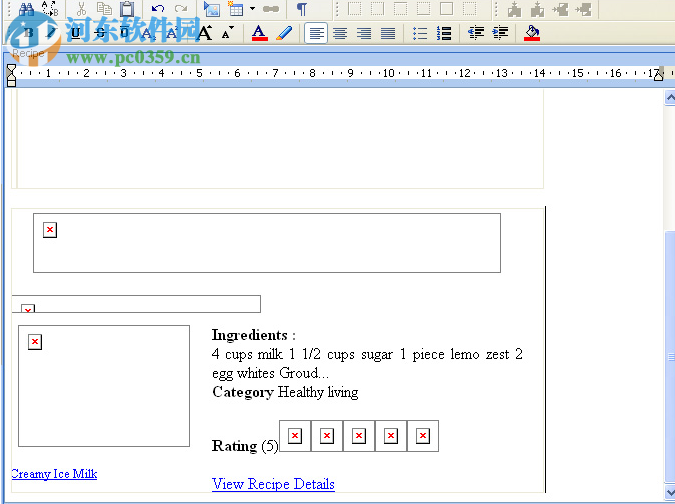Click the ruler's right indent marker
Image resolution: width=675 pixels, height=504 pixels.
(659, 74)
